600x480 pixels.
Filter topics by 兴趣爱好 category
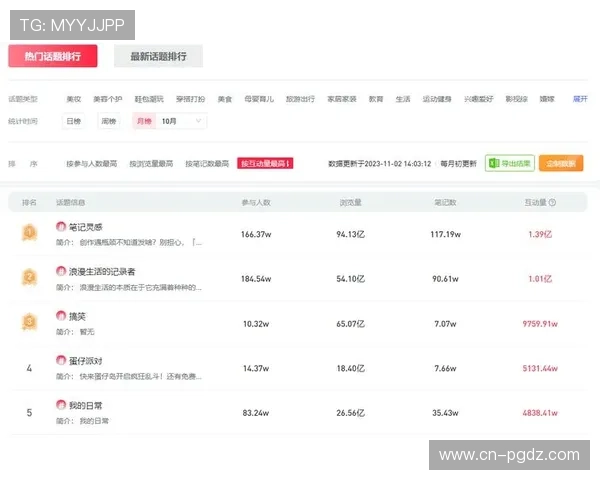tap(478, 99)
